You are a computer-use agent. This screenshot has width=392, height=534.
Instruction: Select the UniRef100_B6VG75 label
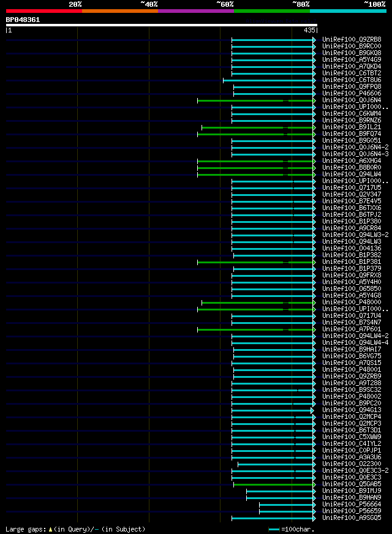click(352, 356)
